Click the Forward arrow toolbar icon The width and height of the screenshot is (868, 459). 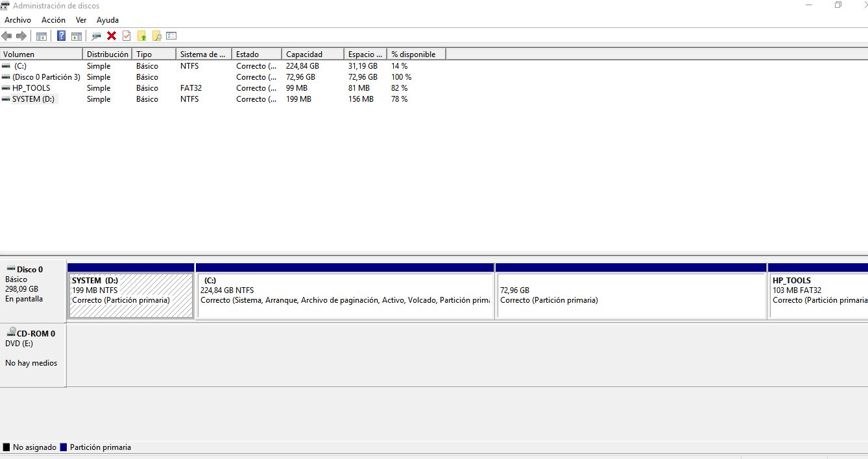[21, 36]
